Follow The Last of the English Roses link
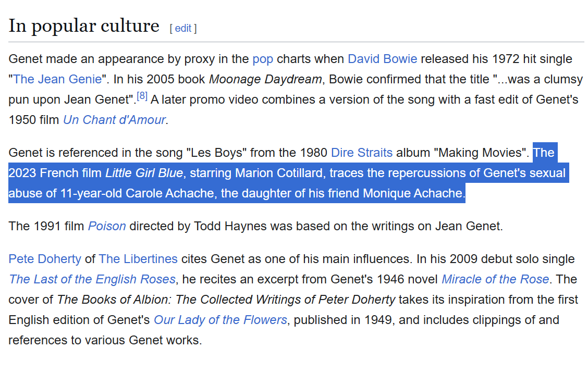 coord(92,279)
